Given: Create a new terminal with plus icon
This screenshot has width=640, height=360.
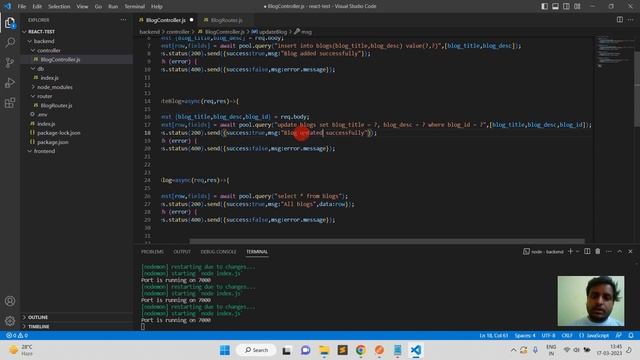Looking at the screenshot, I should click(571, 251).
